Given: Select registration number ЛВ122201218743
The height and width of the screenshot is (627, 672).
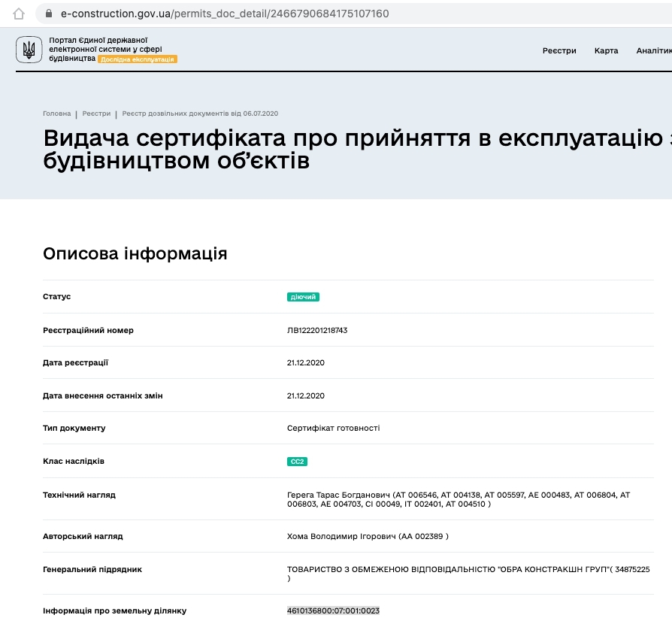Looking at the screenshot, I should click(x=317, y=331).
